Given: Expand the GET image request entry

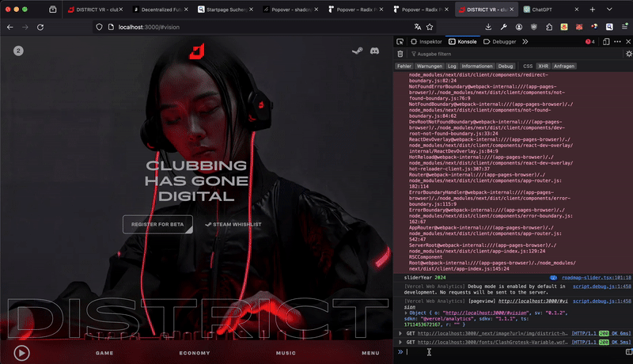Looking at the screenshot, I should tap(400, 334).
